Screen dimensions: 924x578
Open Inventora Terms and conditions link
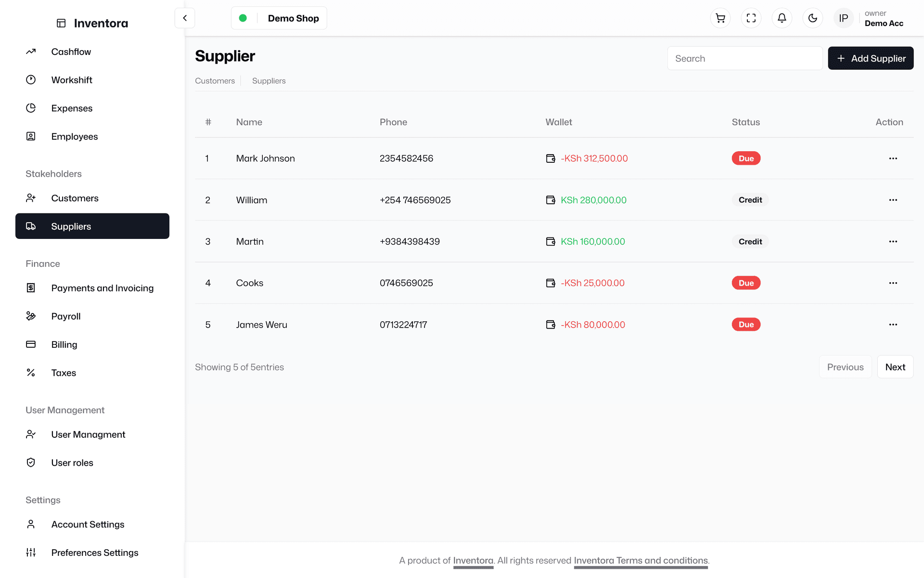coord(641,561)
